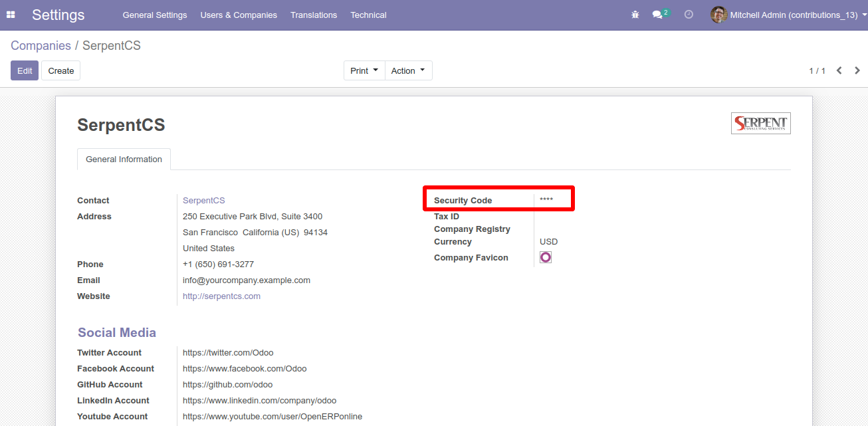Open the Users & Companies menu
The height and width of the screenshot is (426, 868).
tap(239, 15)
